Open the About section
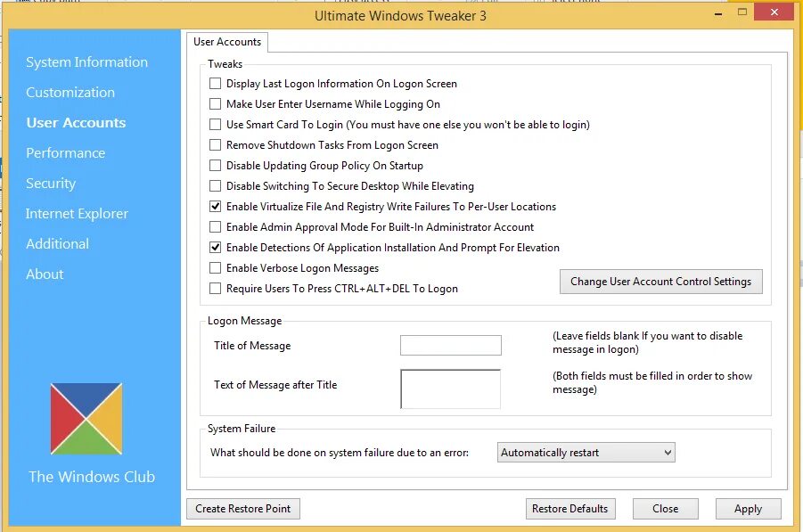This screenshot has height=532, width=803. [x=45, y=274]
